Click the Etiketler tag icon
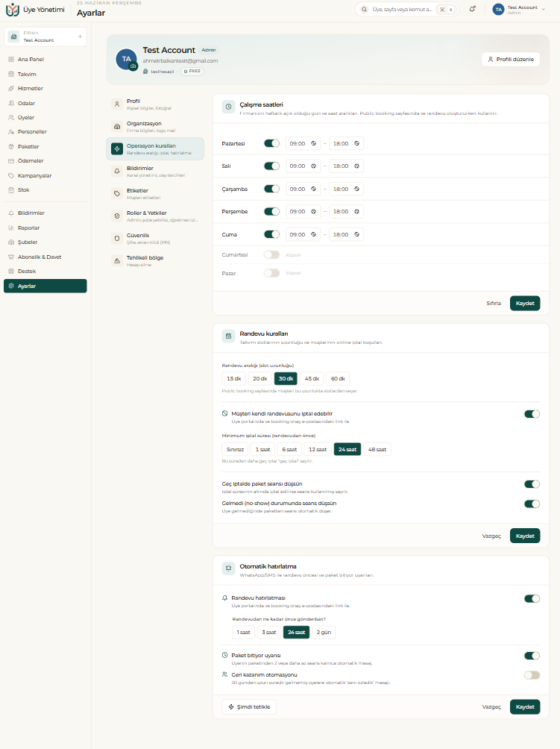Viewport: 560px width, 749px height. click(117, 193)
